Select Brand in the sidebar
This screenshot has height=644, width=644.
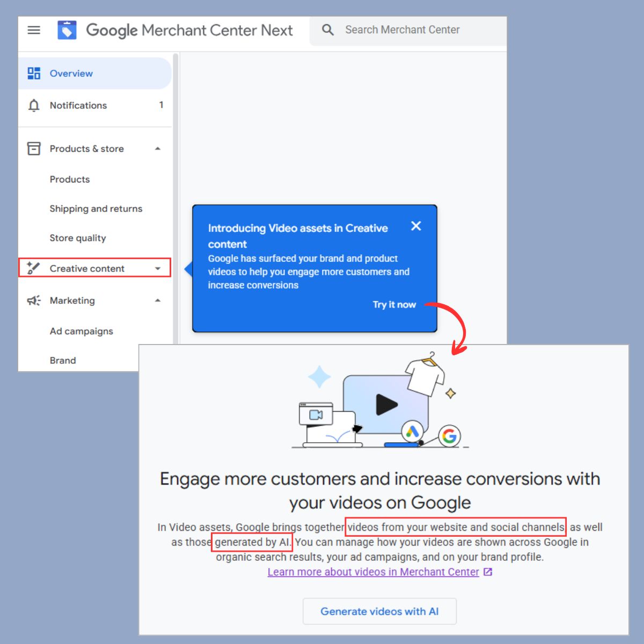tap(63, 360)
